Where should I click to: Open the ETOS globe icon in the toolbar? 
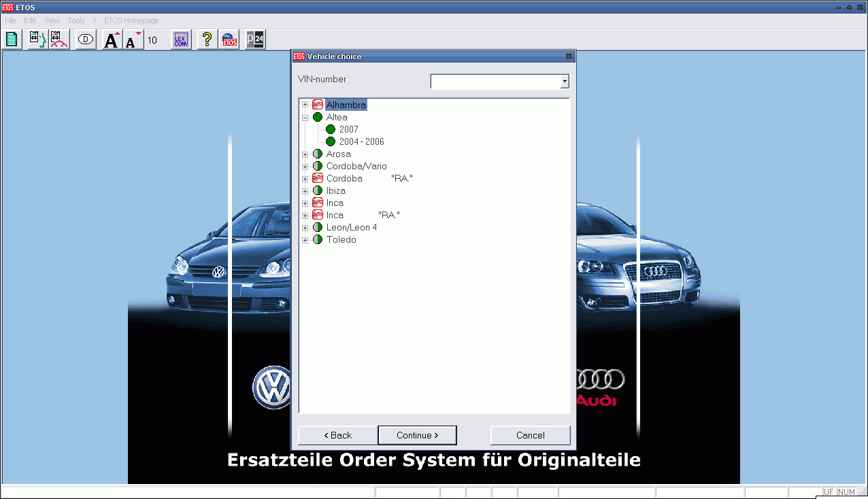229,39
